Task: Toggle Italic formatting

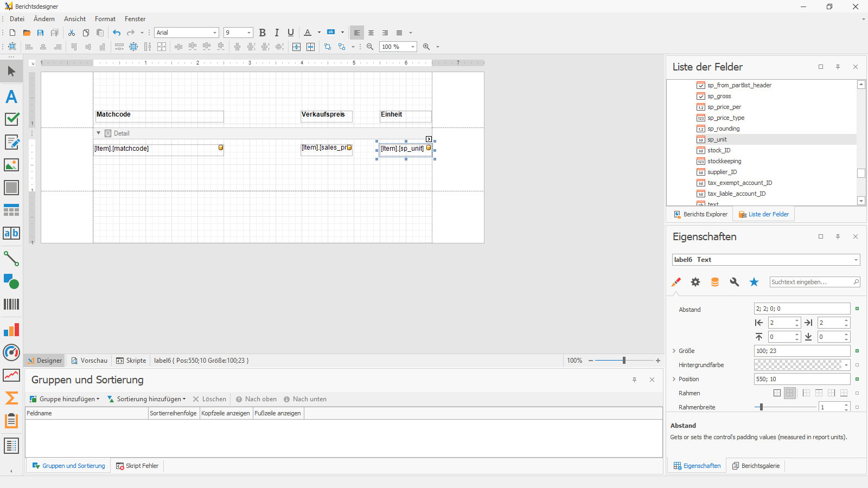Action: pos(277,33)
